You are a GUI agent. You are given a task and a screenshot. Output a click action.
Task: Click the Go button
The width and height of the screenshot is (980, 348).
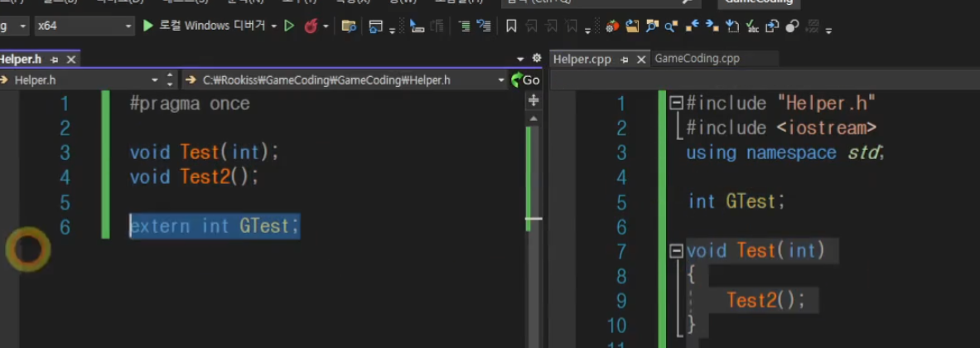[x=525, y=80]
